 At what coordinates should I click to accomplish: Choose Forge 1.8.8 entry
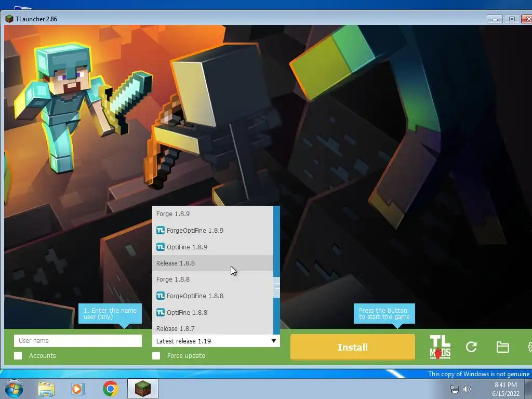click(x=212, y=279)
